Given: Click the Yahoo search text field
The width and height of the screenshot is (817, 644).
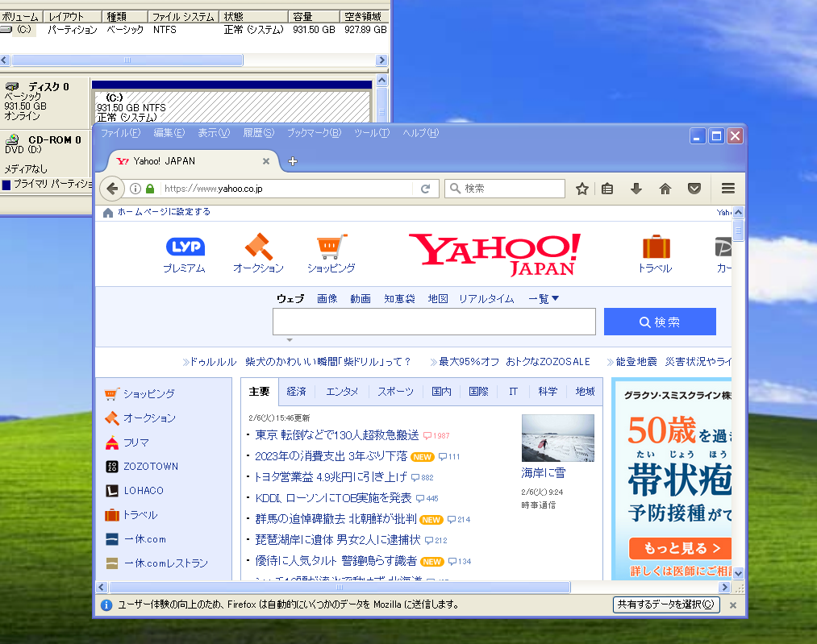Looking at the screenshot, I should pos(434,322).
